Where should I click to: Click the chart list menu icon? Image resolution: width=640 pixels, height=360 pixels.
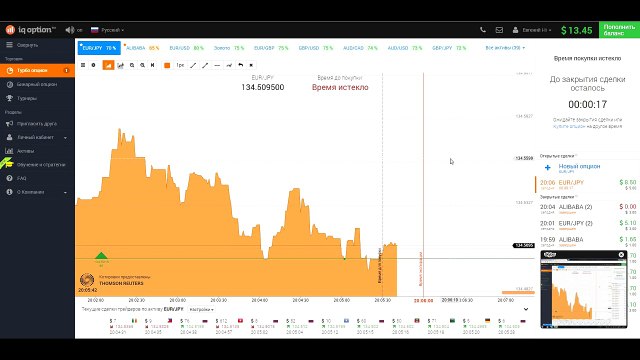point(83,65)
